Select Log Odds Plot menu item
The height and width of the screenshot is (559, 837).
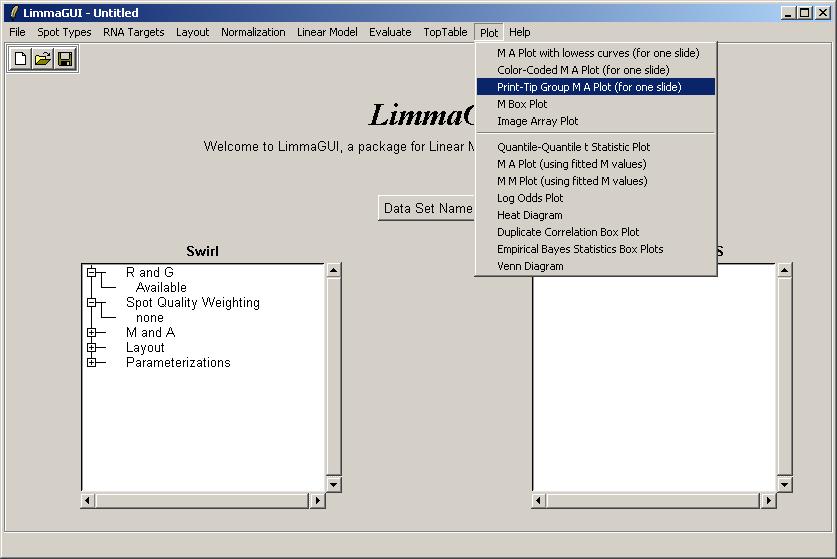coord(530,198)
